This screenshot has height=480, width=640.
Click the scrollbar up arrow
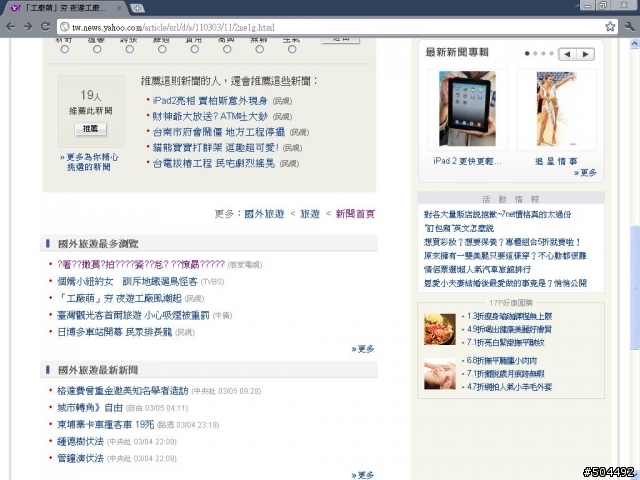point(635,43)
